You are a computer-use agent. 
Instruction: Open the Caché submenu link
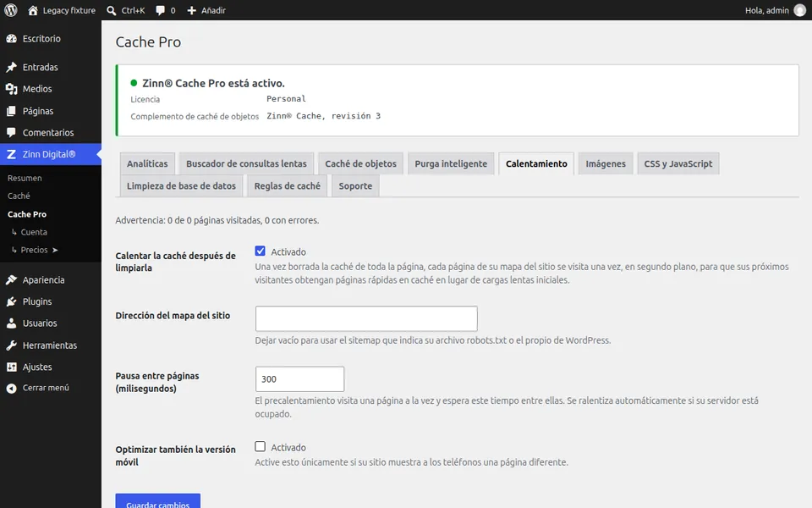[19, 196]
